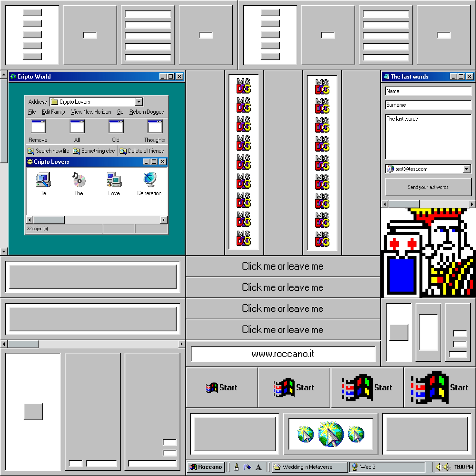Expand the test@test.com dropdown
Image resolution: width=476 pixels, height=476 pixels.
[x=466, y=169]
